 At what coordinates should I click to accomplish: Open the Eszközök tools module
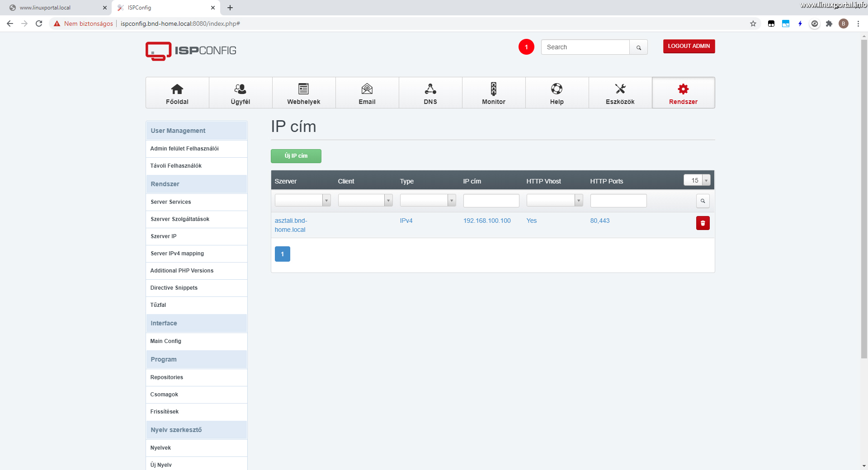(x=620, y=93)
